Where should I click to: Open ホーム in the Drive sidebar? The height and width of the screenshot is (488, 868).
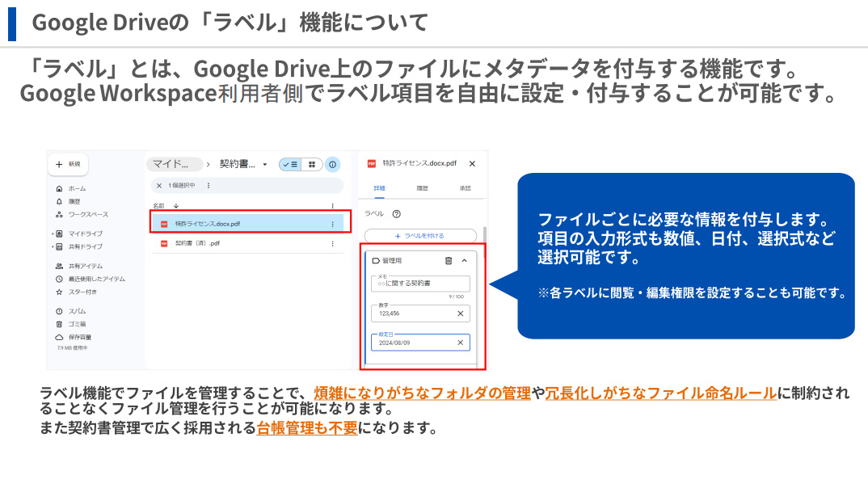pyautogui.click(x=77, y=188)
